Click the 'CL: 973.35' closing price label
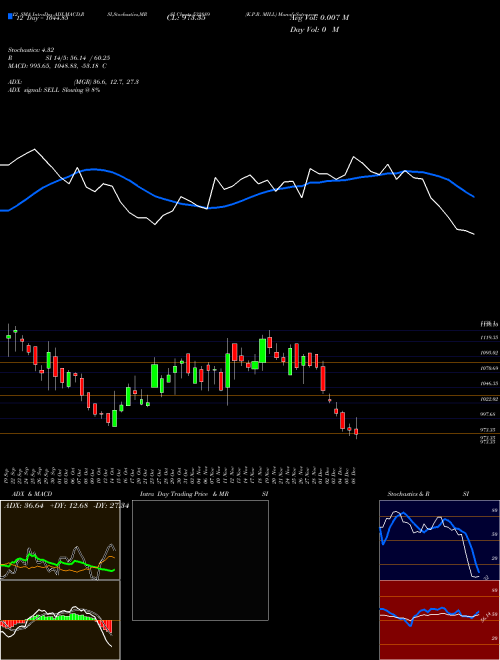 pos(186,18)
